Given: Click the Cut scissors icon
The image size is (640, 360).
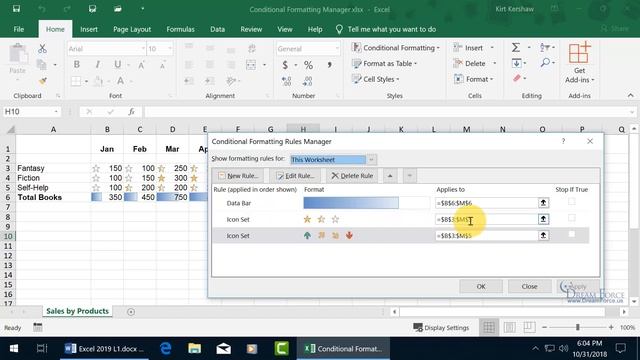Looking at the screenshot, I should click(x=42, y=49).
